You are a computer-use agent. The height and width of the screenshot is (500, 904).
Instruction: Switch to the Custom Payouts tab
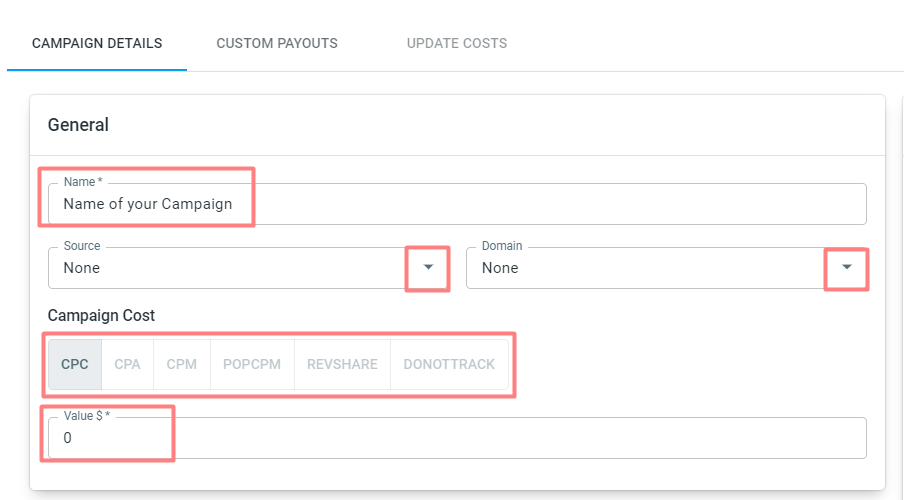pos(277,43)
